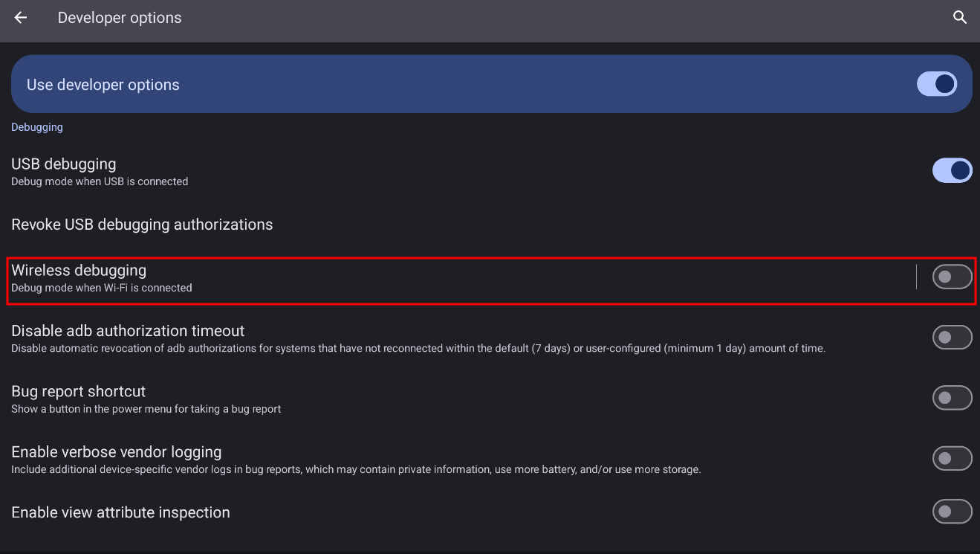Tap Revoke USB debugging authorizations
This screenshot has width=980, height=554.
point(142,225)
